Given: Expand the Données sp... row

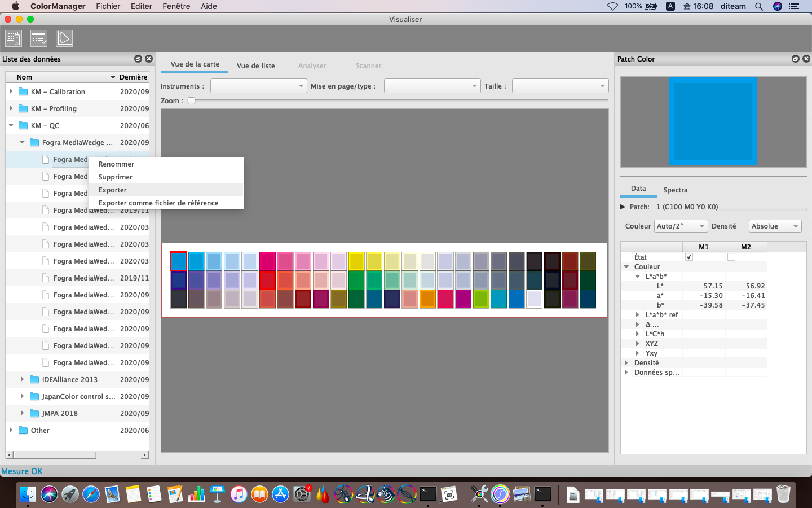Looking at the screenshot, I should tap(626, 372).
